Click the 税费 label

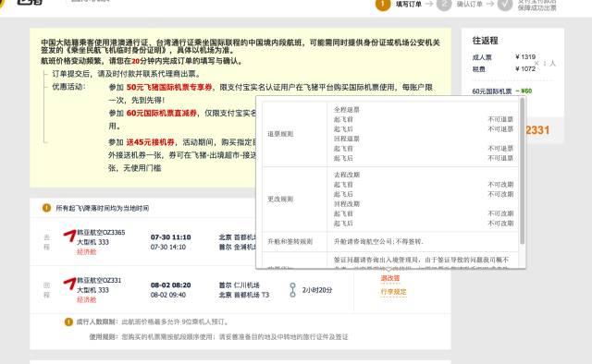tap(479, 69)
